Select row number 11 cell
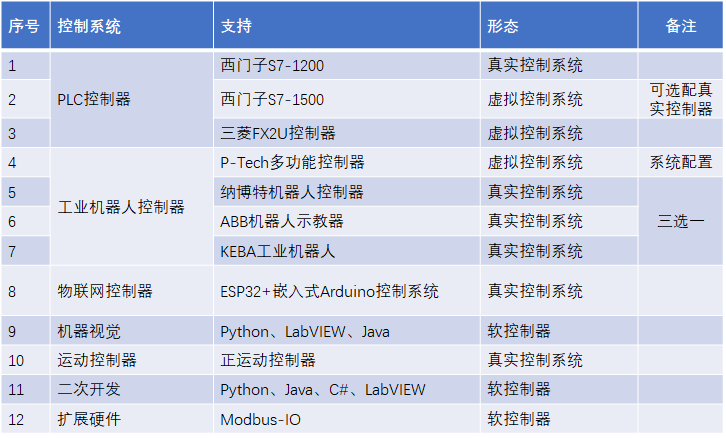Image resolution: width=726 pixels, height=438 pixels. tap(25, 389)
